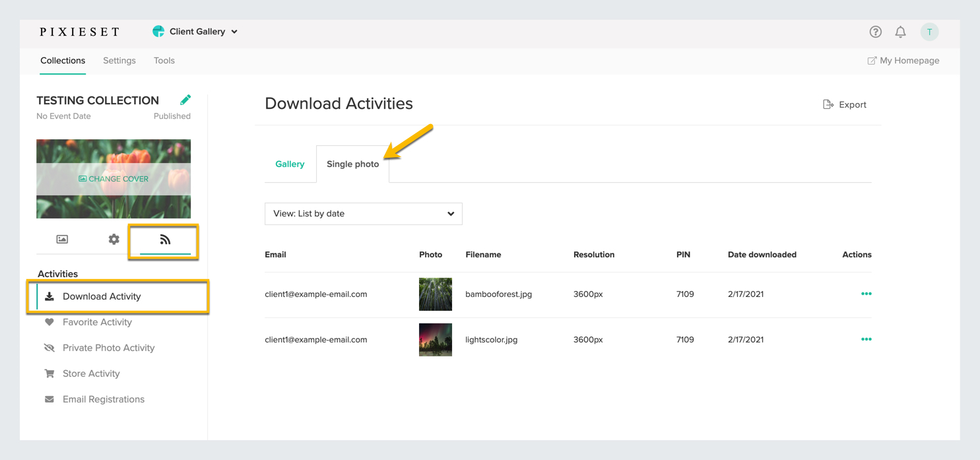The image size is (980, 460).
Task: Click PIN 7109 in bambooforest.jpg row
Action: click(685, 294)
